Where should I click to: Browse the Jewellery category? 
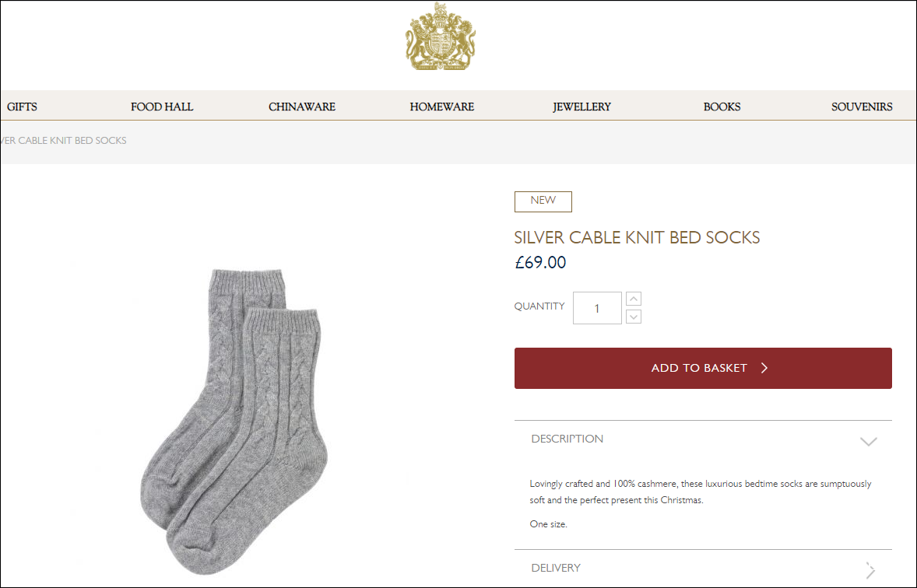pos(582,107)
